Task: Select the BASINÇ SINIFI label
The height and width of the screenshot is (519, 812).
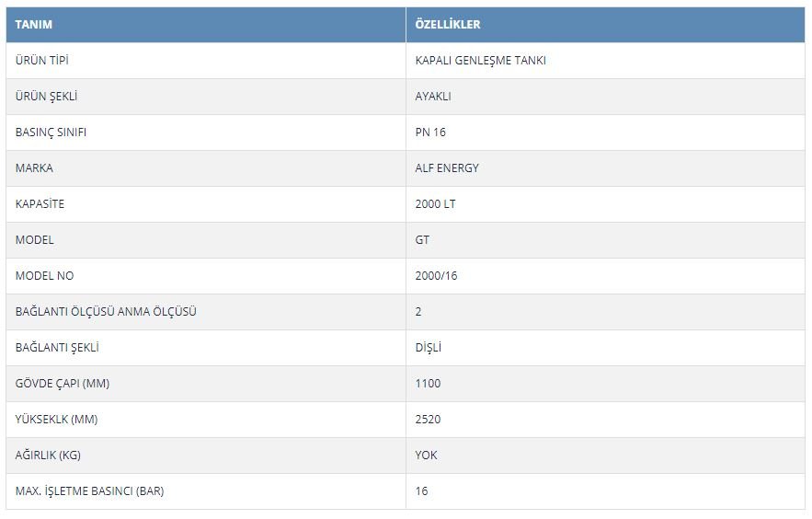Action: [x=51, y=133]
